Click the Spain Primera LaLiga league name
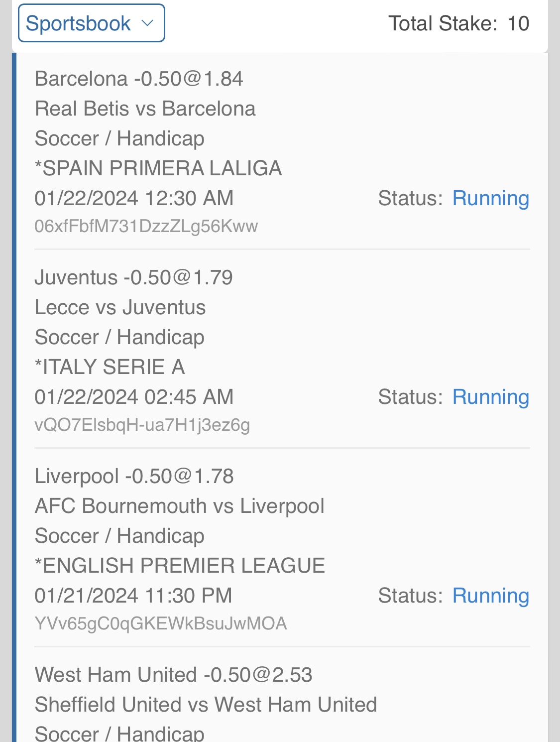The width and height of the screenshot is (560, 742). pos(158,168)
